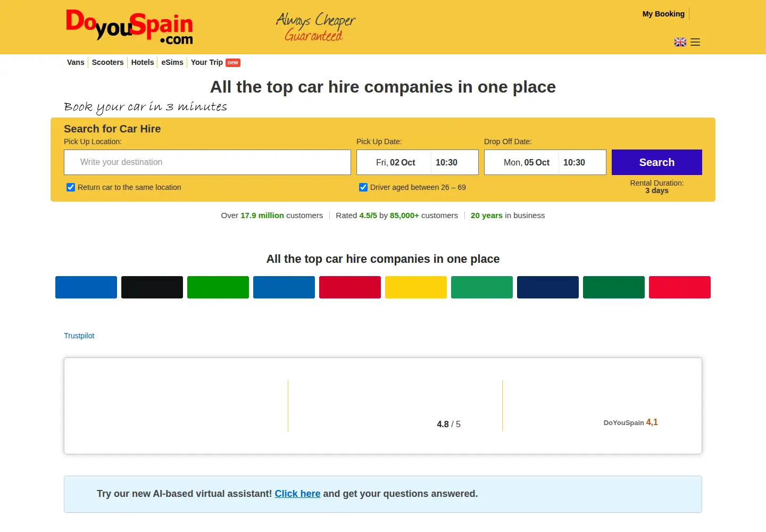Open the hamburger menu icon
The width and height of the screenshot is (766, 532).
coord(695,42)
